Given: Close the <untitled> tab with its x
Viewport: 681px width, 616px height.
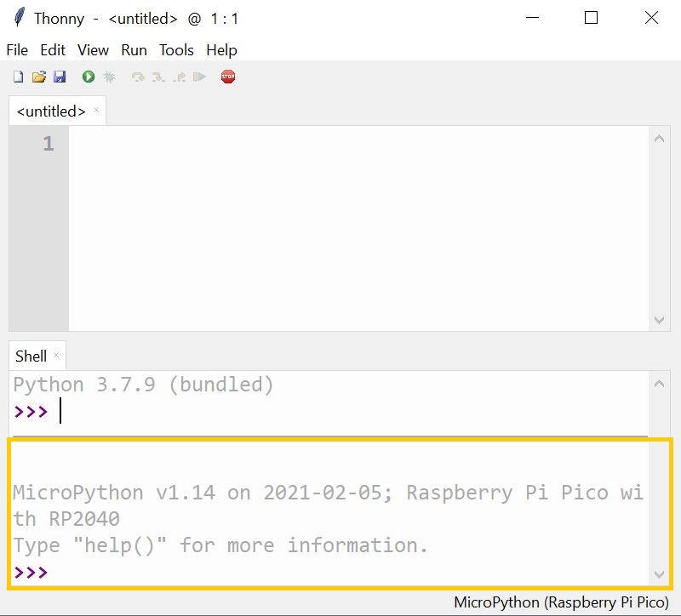Looking at the screenshot, I should click(x=96, y=111).
